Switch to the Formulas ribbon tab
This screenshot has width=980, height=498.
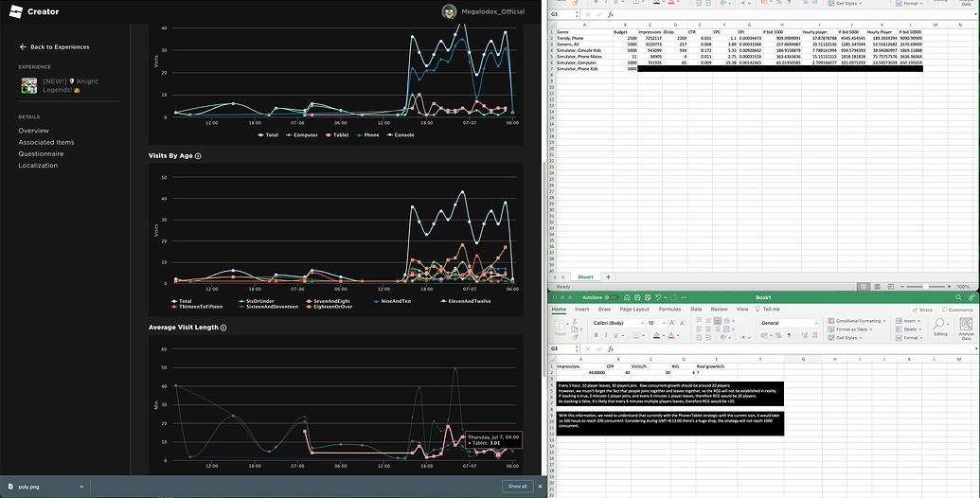click(x=669, y=310)
